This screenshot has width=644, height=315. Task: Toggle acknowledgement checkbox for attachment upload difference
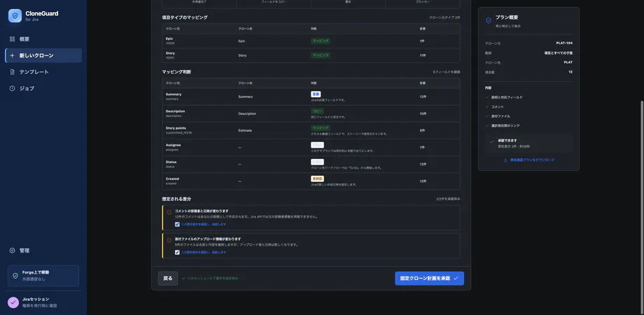(177, 252)
